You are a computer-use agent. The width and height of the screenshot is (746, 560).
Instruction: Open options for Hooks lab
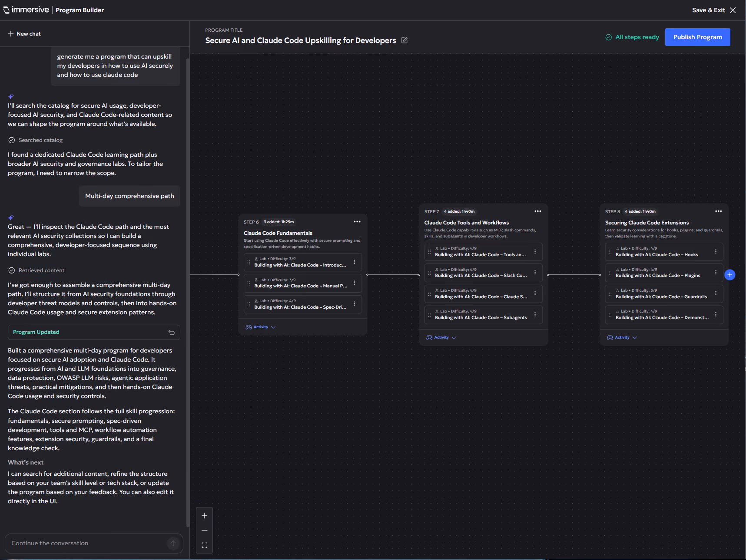(x=716, y=252)
